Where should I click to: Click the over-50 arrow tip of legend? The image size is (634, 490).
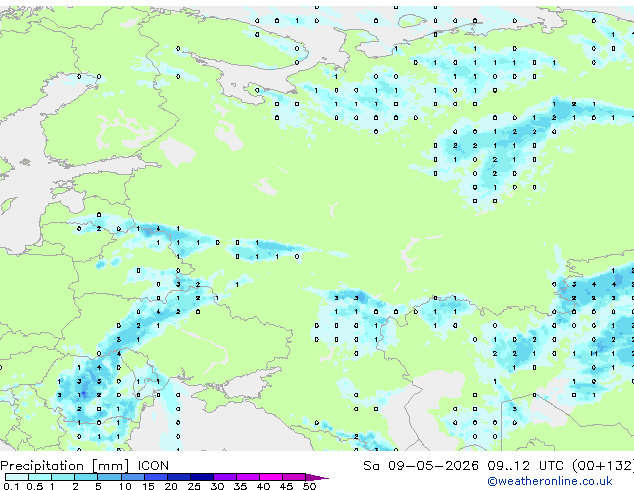pyautogui.click(x=317, y=477)
